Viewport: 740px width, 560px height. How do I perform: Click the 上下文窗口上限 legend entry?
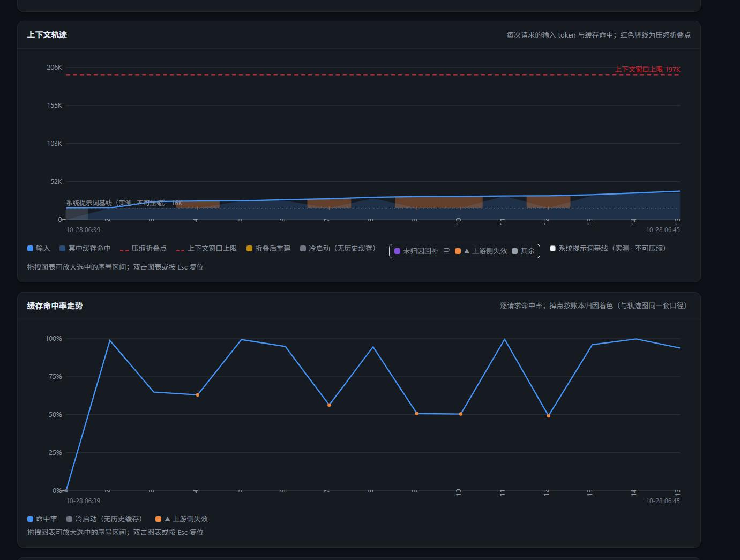[x=206, y=249]
